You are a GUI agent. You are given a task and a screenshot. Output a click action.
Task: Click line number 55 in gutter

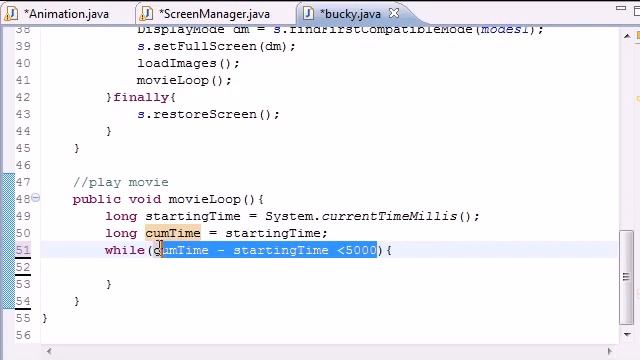point(23,318)
